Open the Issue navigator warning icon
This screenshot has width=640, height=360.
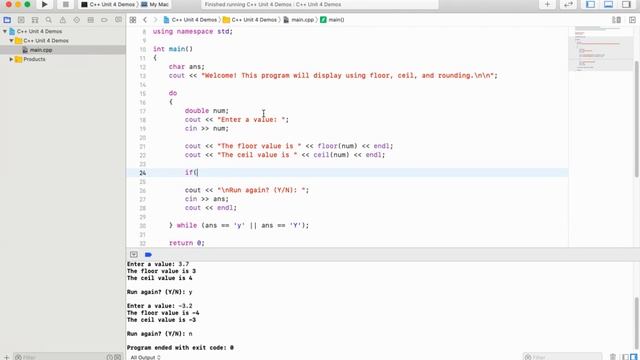click(x=62, y=20)
